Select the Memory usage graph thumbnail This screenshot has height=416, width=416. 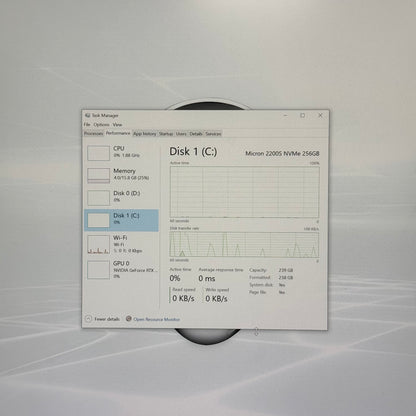(98, 175)
